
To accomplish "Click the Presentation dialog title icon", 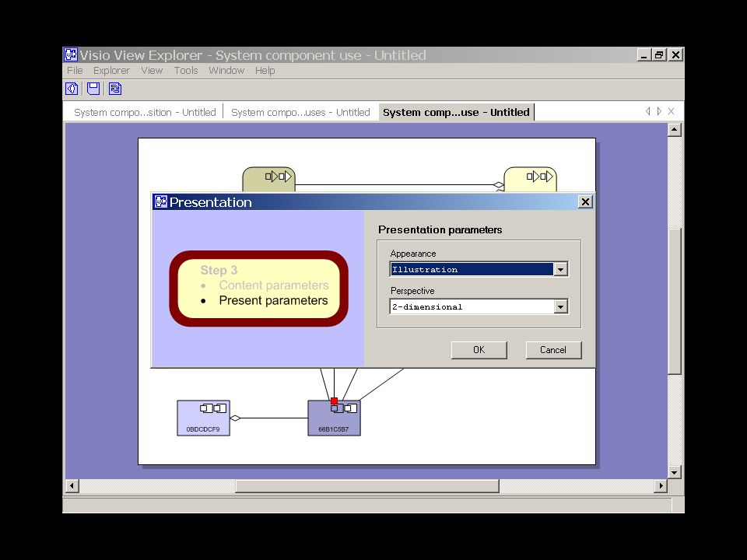I will pyautogui.click(x=160, y=202).
